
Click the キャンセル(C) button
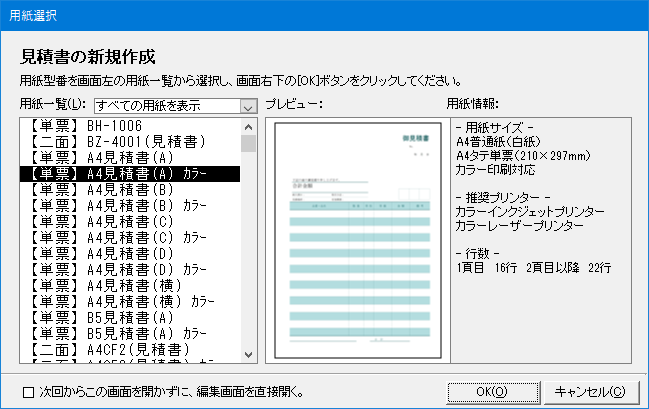(x=591, y=392)
